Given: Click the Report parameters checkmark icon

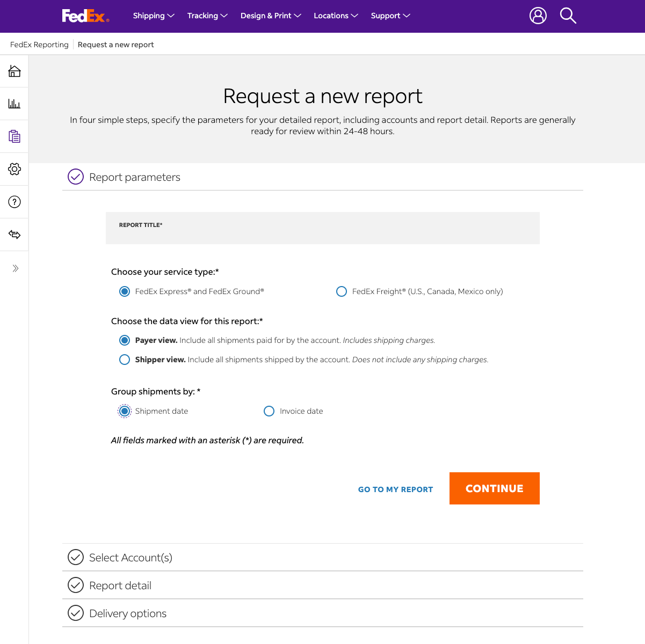Looking at the screenshot, I should click(x=76, y=177).
